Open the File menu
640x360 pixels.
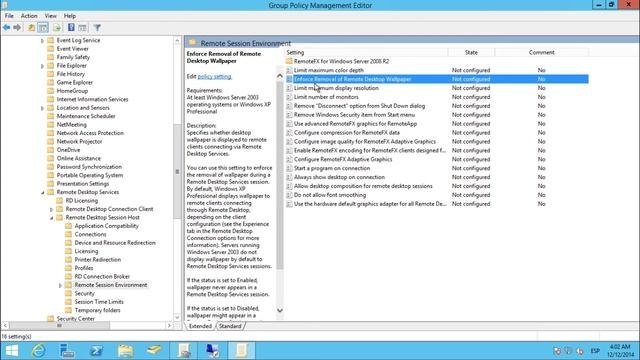tap(9, 16)
